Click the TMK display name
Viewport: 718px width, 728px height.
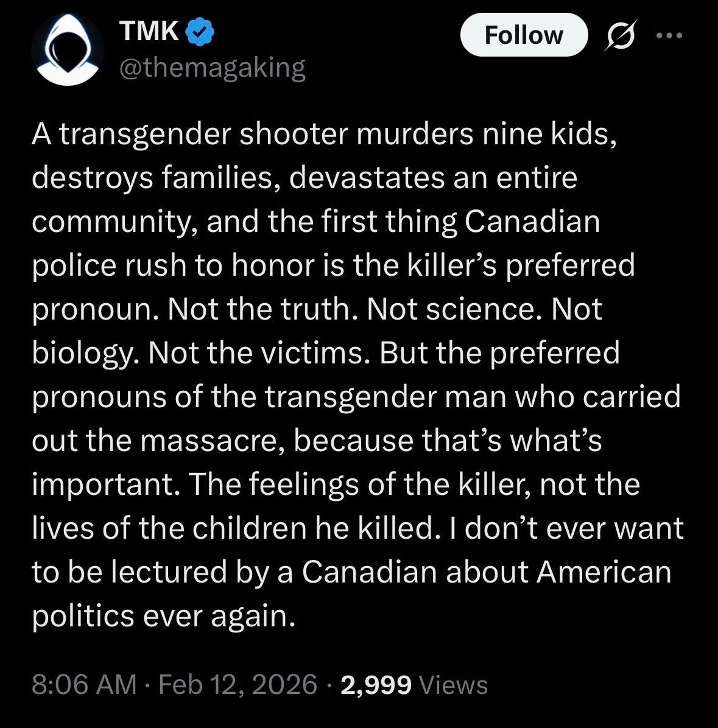[x=149, y=31]
